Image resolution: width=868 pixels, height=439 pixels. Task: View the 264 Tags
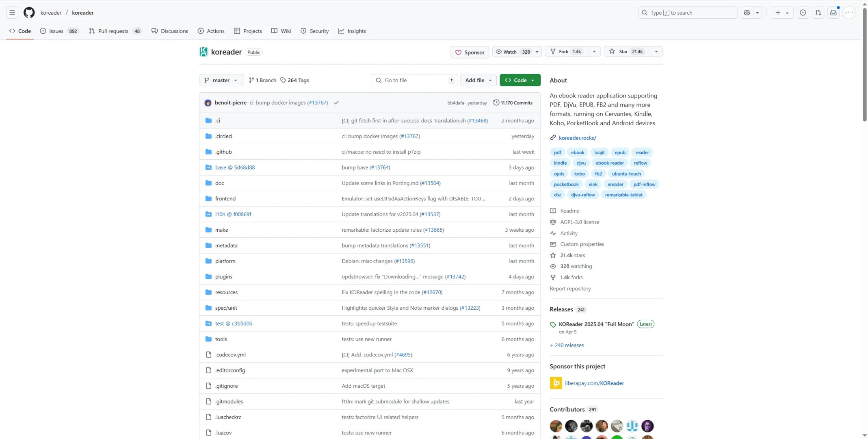click(294, 80)
